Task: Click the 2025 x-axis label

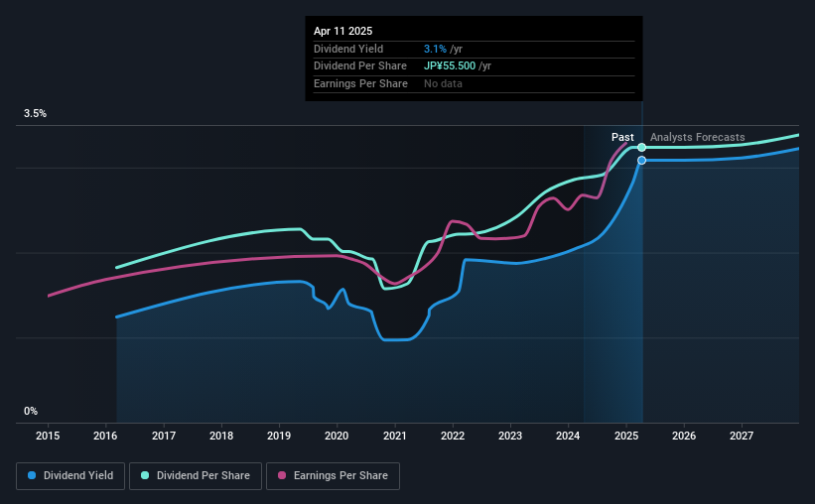Action: pyautogui.click(x=625, y=436)
